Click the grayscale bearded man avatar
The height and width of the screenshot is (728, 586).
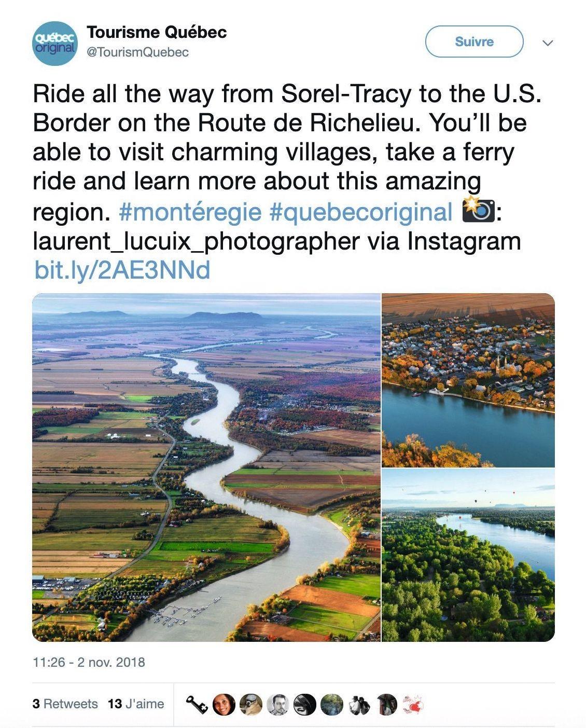click(278, 704)
